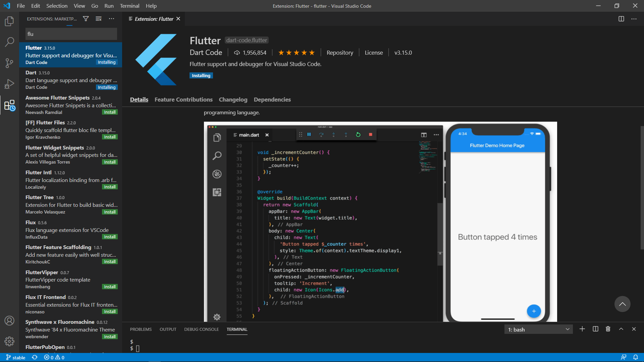The image size is (644, 362).
Task: Click the extension search input field
Action: coord(71,34)
